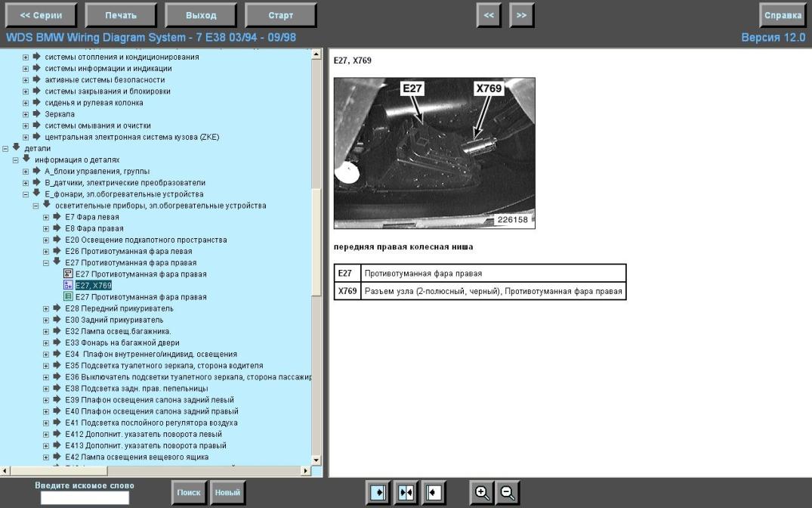Click the arrow icon beside 'E41 Подсветка послойного регулятора'
Screen dimensions: 812x508
click(x=57, y=423)
